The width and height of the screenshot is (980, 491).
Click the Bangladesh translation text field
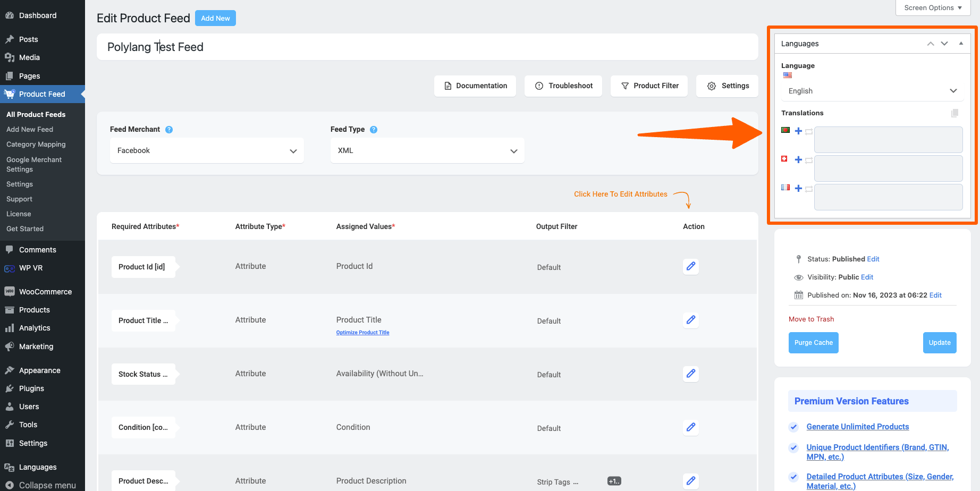889,140
